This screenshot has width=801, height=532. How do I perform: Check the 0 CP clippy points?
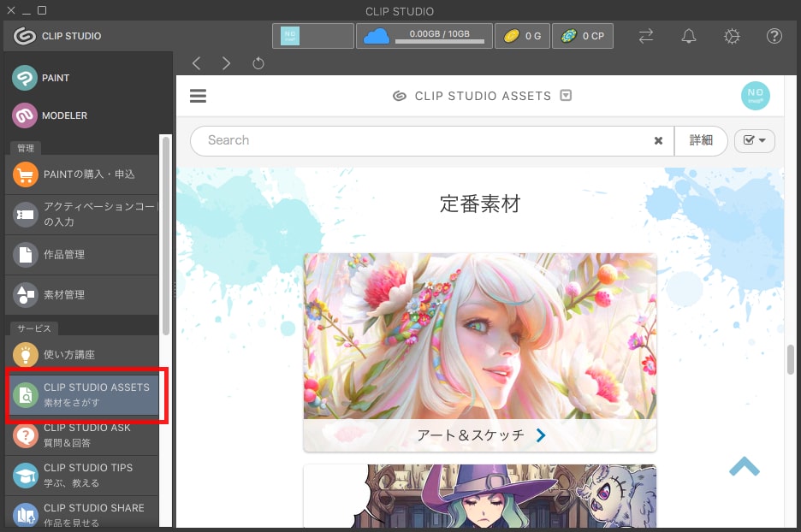583,36
